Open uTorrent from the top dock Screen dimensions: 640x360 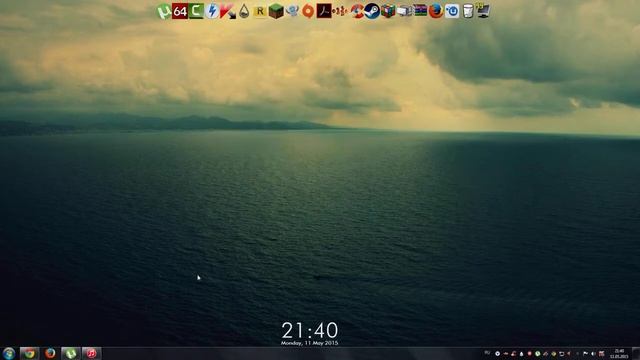point(164,11)
